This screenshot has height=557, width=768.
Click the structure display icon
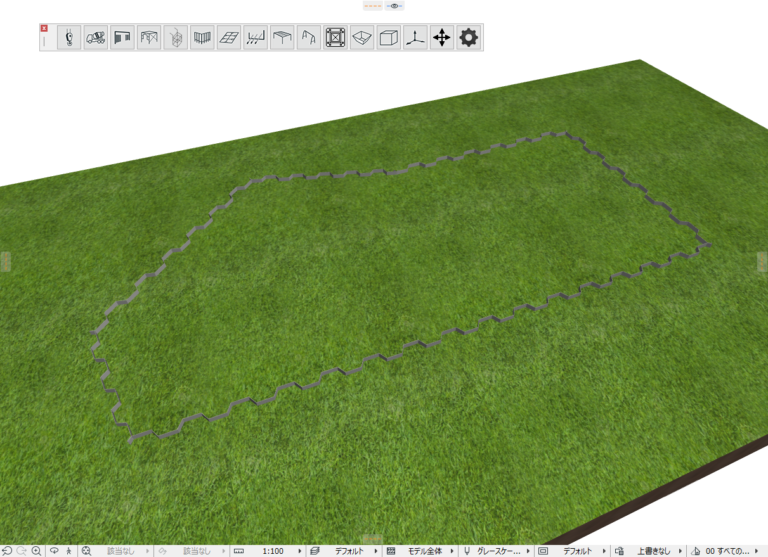[x=391, y=551]
